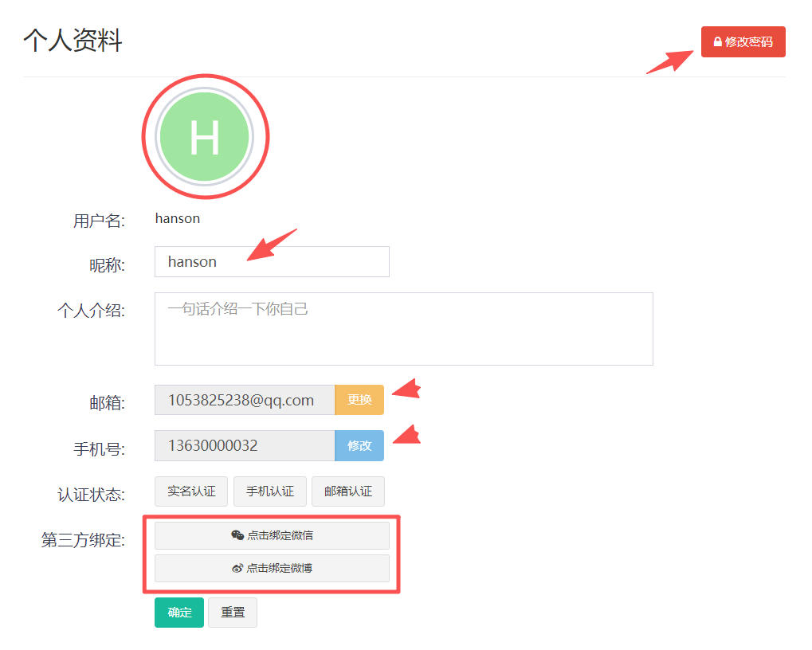The width and height of the screenshot is (812, 650).
Task: Select the 邮箱 email address field
Action: (x=245, y=400)
